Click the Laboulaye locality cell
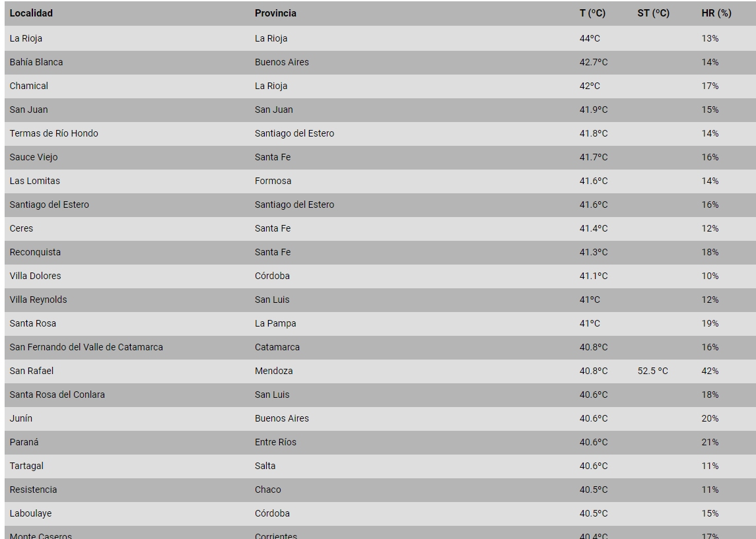 coord(30,513)
